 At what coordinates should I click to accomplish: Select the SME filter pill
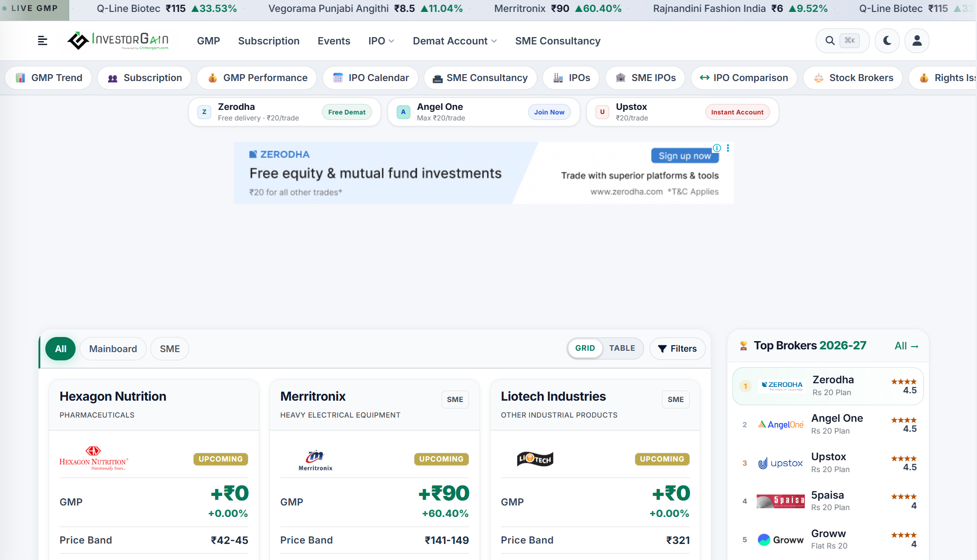(169, 349)
